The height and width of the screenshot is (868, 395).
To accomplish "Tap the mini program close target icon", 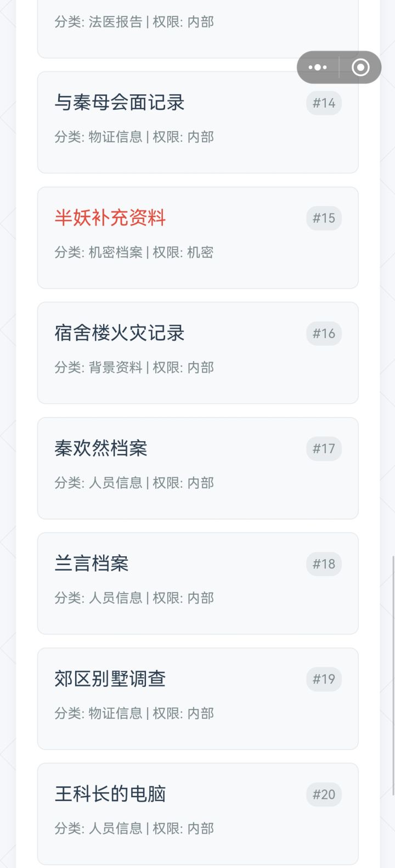I will coord(360,67).
